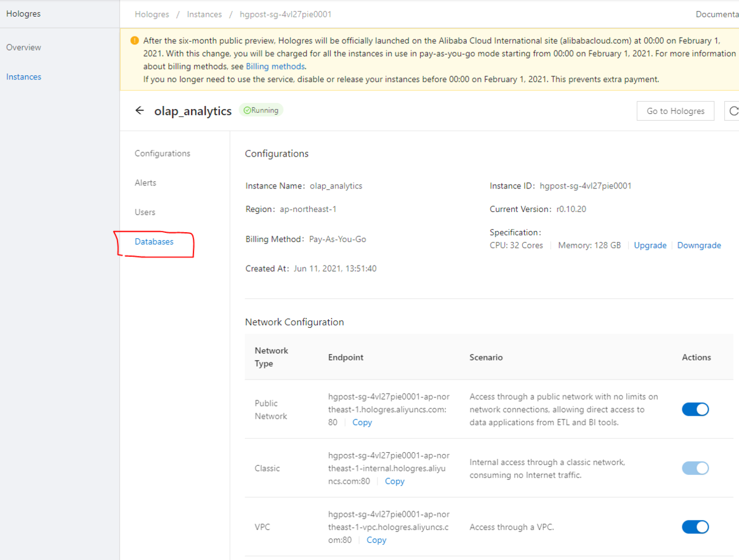
Task: Select Overview in the Hologres sidebar
Action: [23, 47]
